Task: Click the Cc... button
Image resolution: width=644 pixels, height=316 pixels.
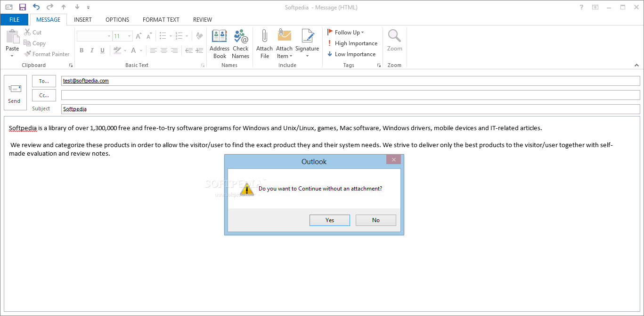Action: click(x=44, y=95)
